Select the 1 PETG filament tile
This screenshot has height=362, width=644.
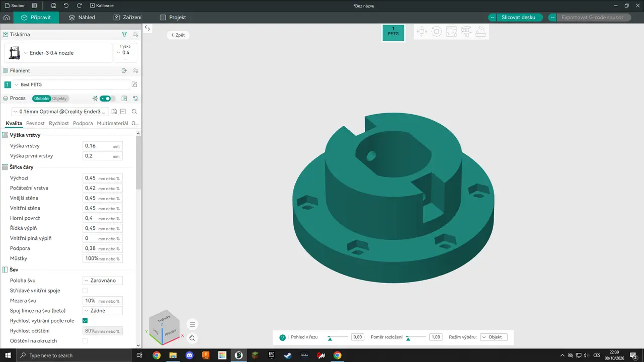point(393,32)
